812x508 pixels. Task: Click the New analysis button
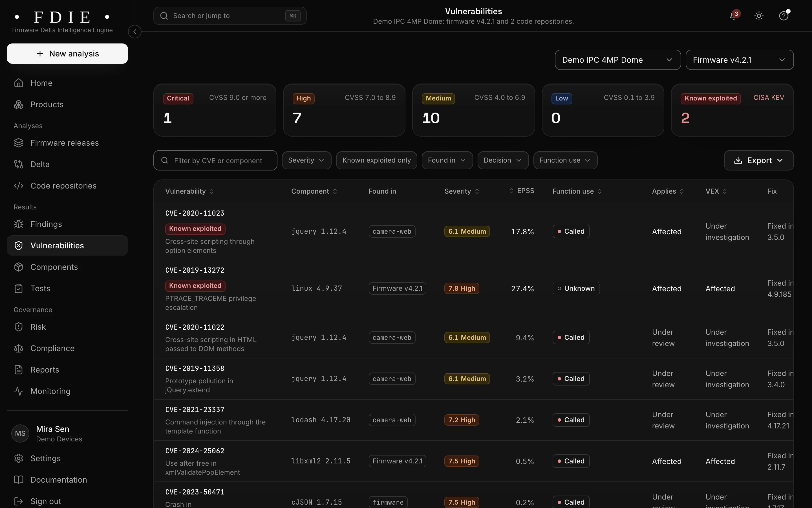pyautogui.click(x=67, y=53)
